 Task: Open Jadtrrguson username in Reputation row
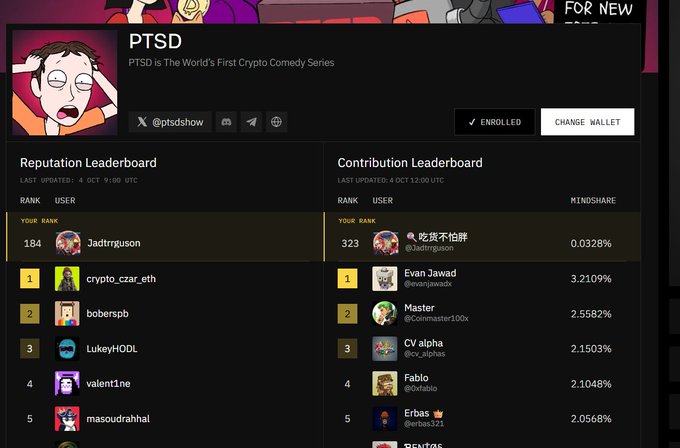pos(114,243)
